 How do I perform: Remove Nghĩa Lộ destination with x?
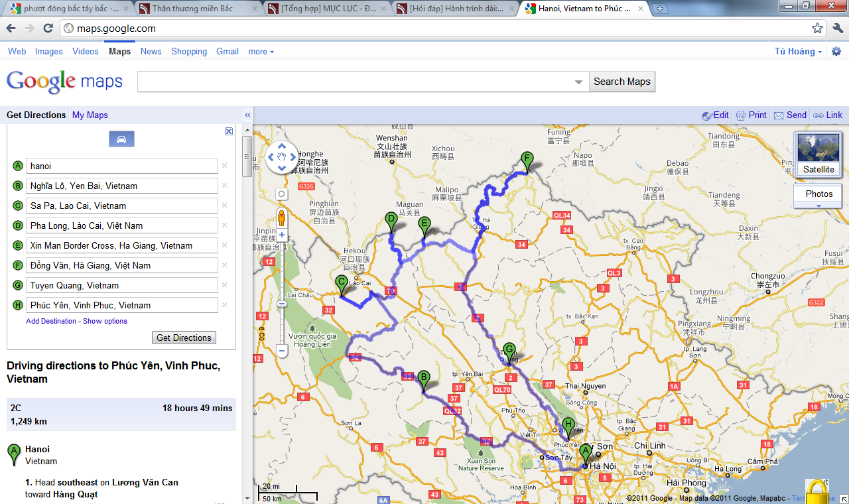pos(224,186)
